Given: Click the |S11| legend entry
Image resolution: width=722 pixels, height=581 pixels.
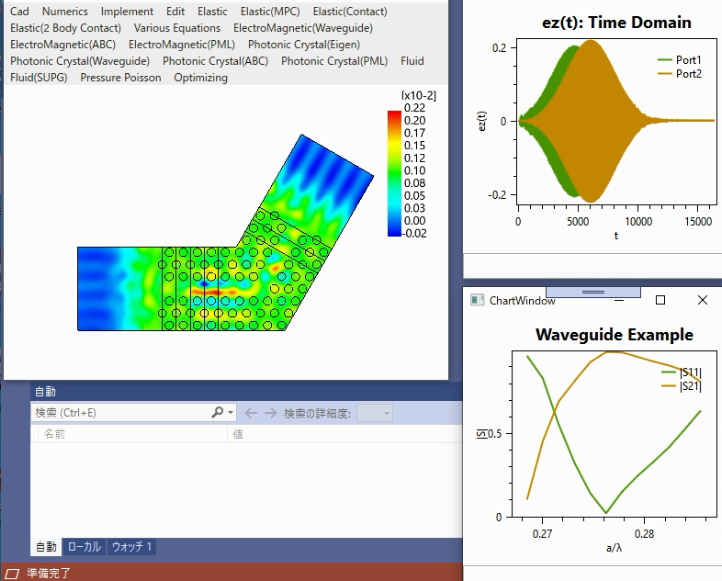Looking at the screenshot, I should point(681,372).
